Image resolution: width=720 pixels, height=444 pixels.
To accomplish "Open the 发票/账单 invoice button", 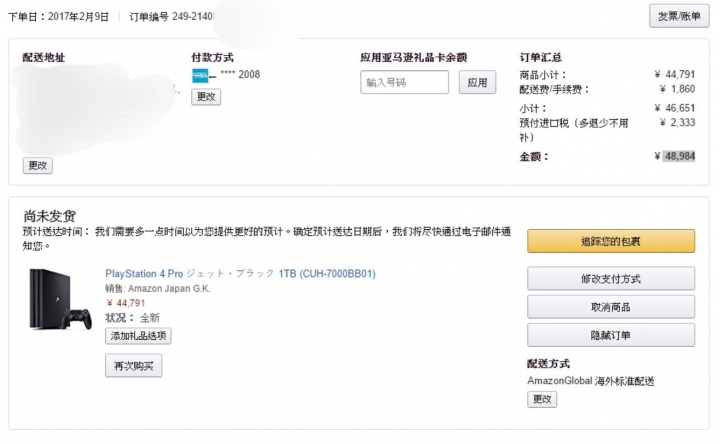I will coord(679,17).
